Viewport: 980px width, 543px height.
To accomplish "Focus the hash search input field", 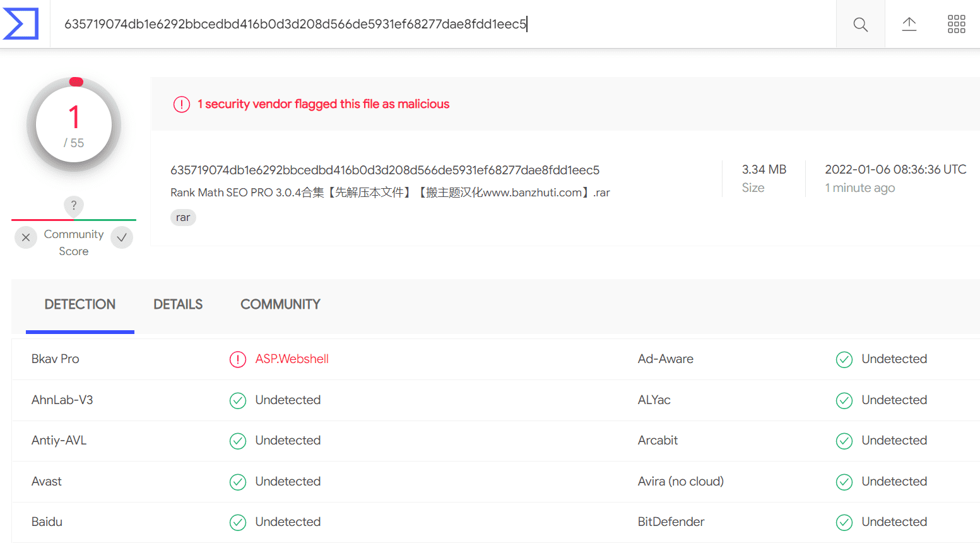I will (x=443, y=24).
